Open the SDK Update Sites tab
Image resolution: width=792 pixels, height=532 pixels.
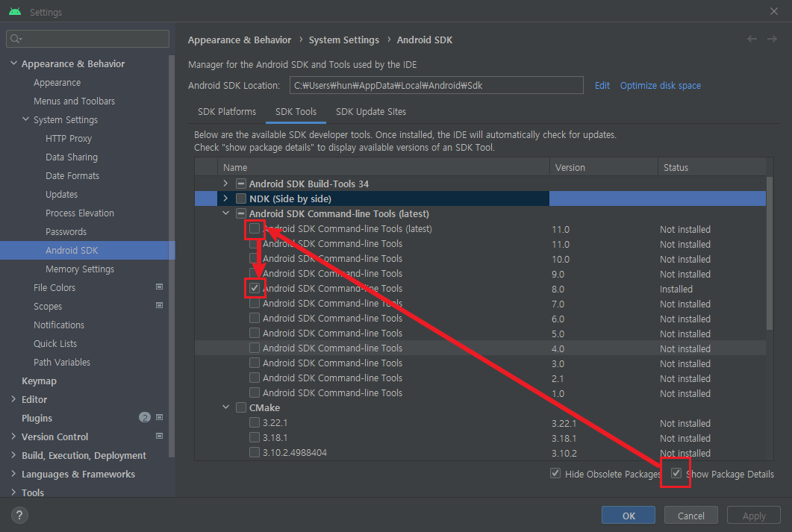point(371,112)
